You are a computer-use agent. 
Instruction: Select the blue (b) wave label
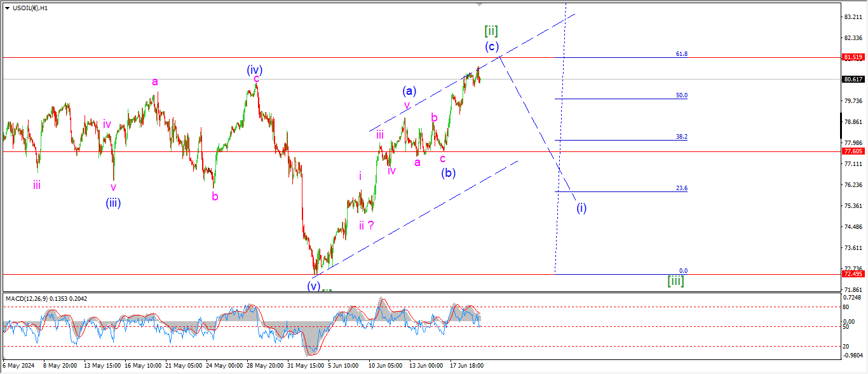pos(449,172)
